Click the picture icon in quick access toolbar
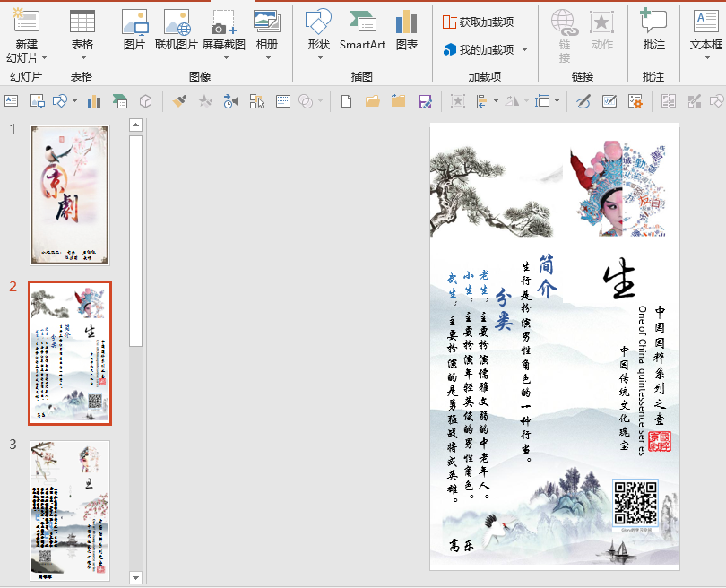Viewport: 726px width, 588px height. pyautogui.click(x=38, y=101)
